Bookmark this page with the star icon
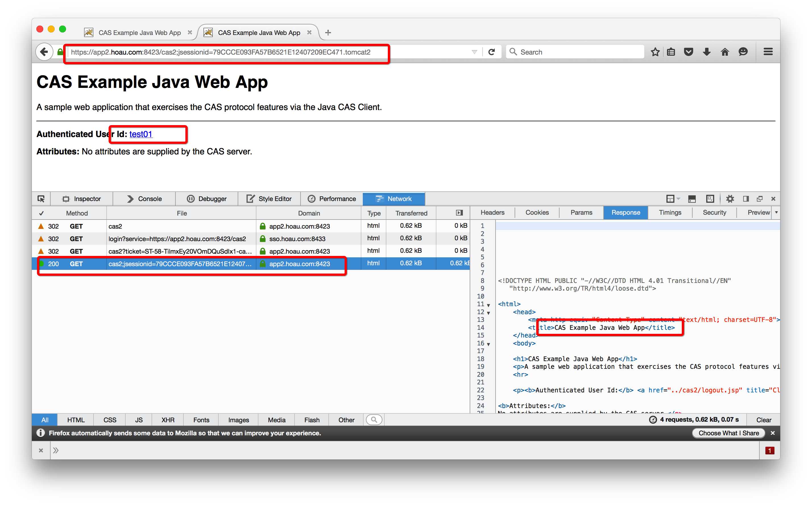The image size is (812, 505). click(x=655, y=52)
